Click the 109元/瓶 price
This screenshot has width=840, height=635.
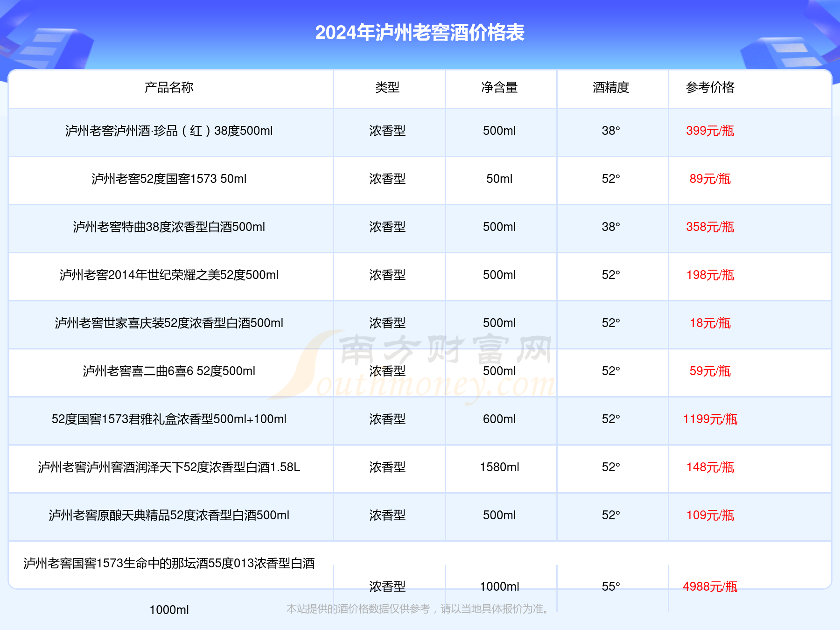[710, 515]
